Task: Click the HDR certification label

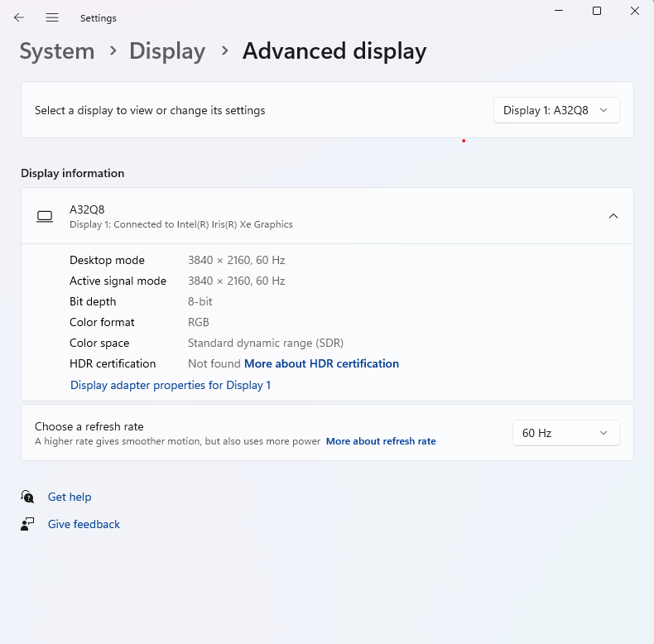Action: point(113,363)
